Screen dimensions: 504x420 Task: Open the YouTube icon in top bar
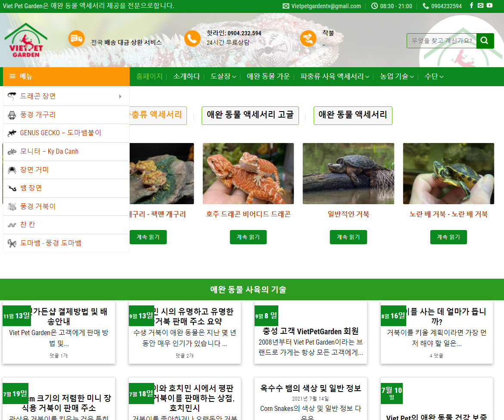pos(489,6)
